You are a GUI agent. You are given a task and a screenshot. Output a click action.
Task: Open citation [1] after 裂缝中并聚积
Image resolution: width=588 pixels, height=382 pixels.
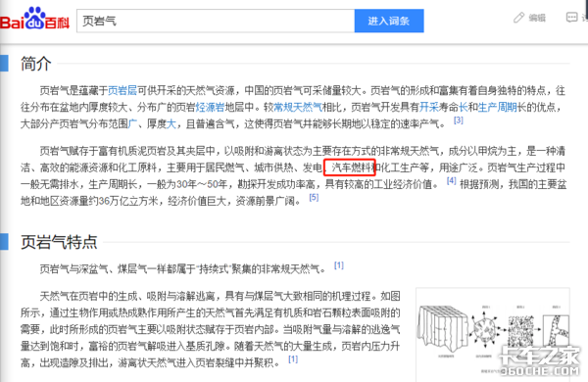(x=293, y=359)
